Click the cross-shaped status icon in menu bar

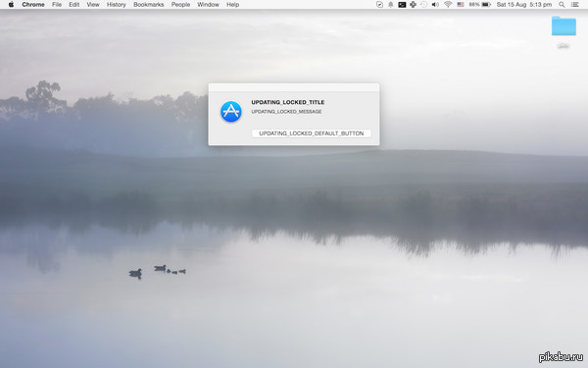coord(413,5)
